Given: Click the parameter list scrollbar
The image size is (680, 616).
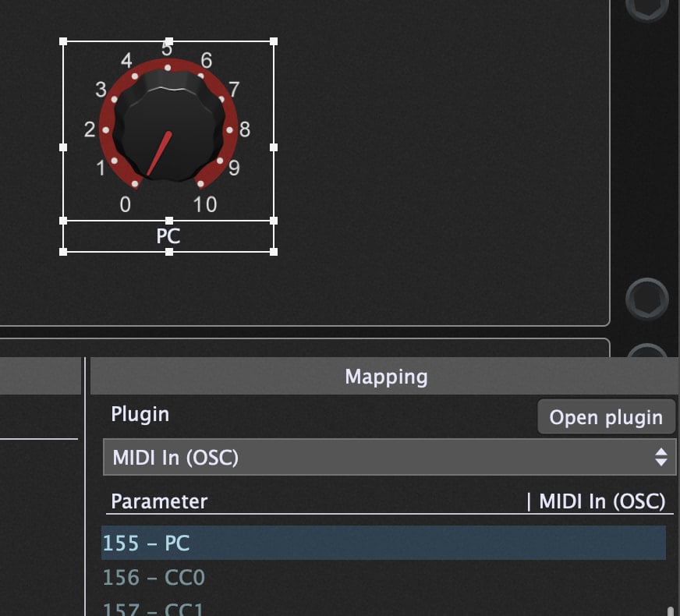Looking at the screenshot, I should [x=670, y=611].
